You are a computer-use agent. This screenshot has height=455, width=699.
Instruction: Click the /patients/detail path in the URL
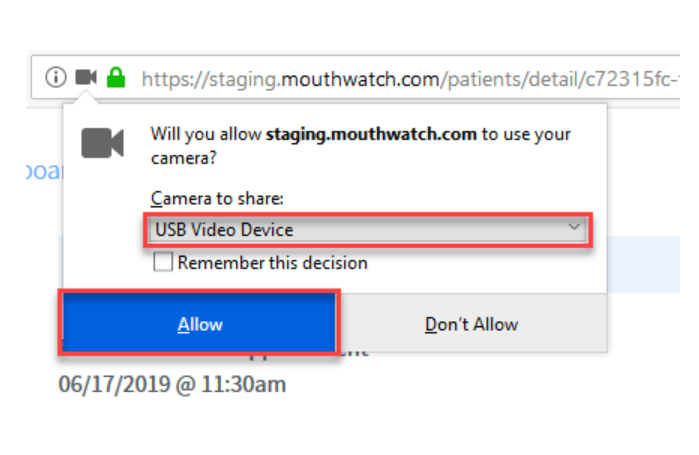[510, 79]
